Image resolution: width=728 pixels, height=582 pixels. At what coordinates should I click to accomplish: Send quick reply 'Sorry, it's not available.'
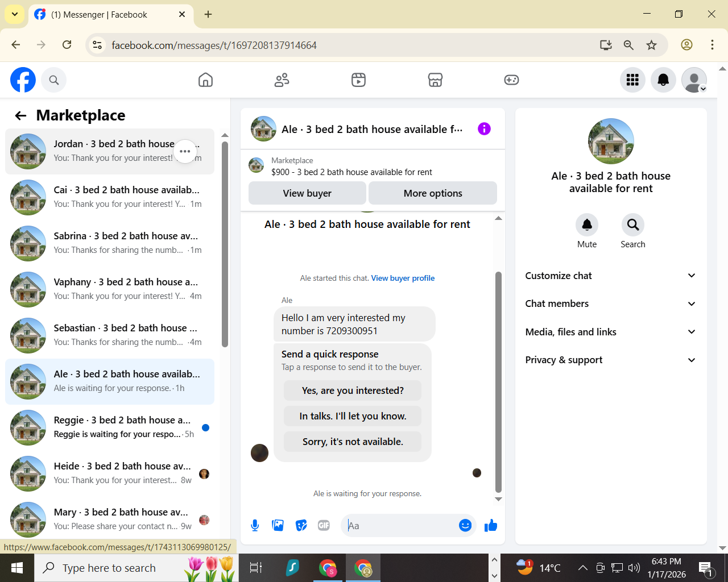coord(353,442)
